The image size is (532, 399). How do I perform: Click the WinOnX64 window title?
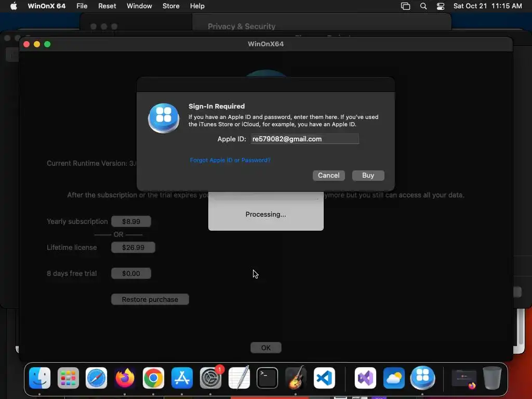(x=265, y=44)
